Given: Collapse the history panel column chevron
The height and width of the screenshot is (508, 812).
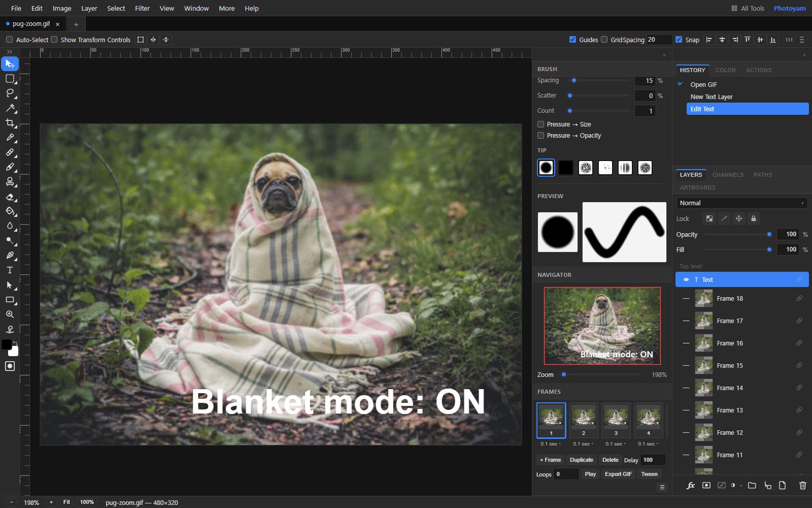Looking at the screenshot, I should tap(804, 55).
